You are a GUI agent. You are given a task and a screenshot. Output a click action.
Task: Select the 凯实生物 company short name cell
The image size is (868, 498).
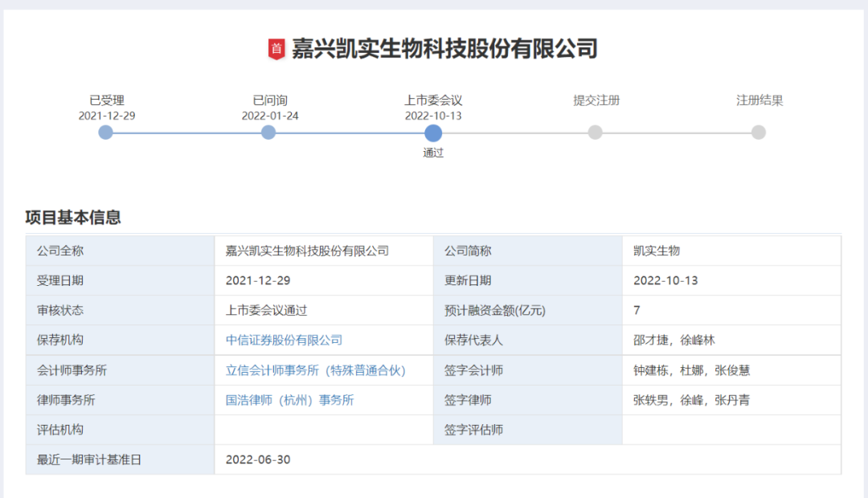657,251
